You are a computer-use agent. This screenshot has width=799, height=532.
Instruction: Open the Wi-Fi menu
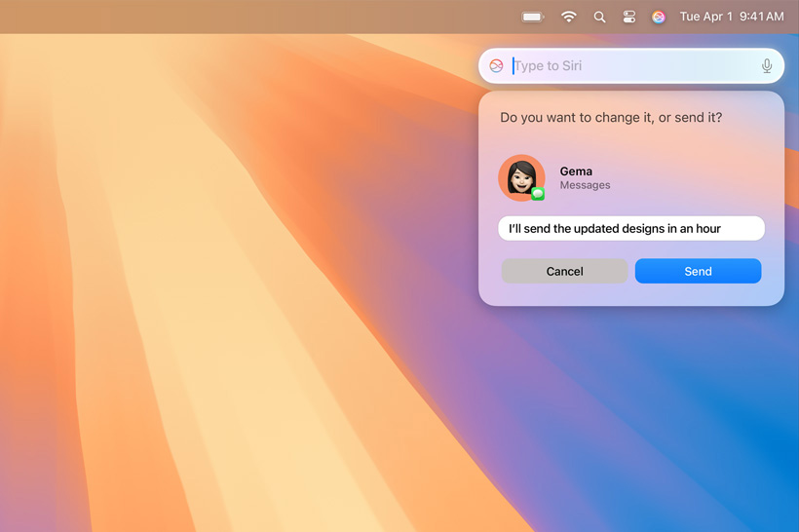coord(568,17)
